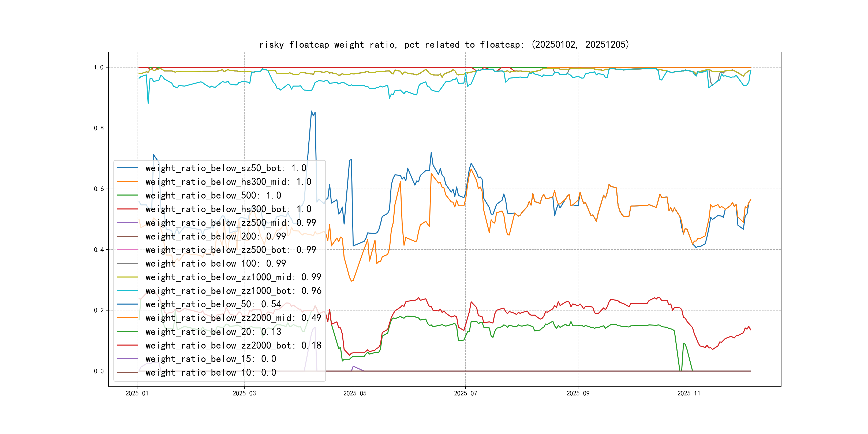
Task: Click the olive zz1000_mid legend line swatch
Action: pos(127,277)
